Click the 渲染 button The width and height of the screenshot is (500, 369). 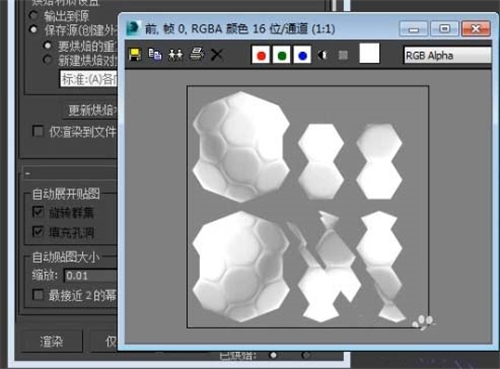pos(52,341)
